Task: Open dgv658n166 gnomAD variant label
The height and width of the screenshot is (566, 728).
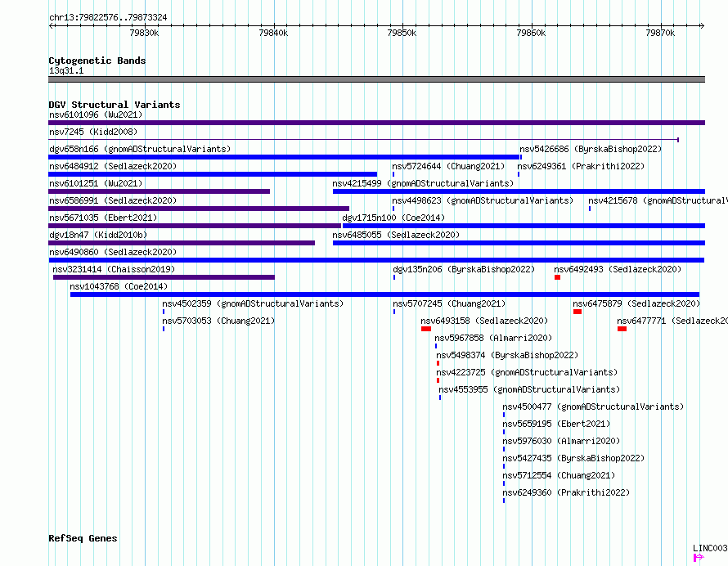Action: pyautogui.click(x=140, y=149)
